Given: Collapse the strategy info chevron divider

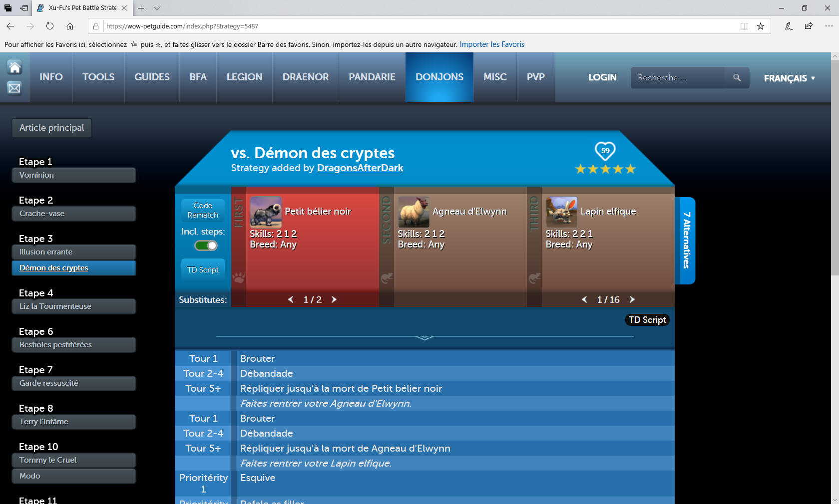Looking at the screenshot, I should 424,337.
